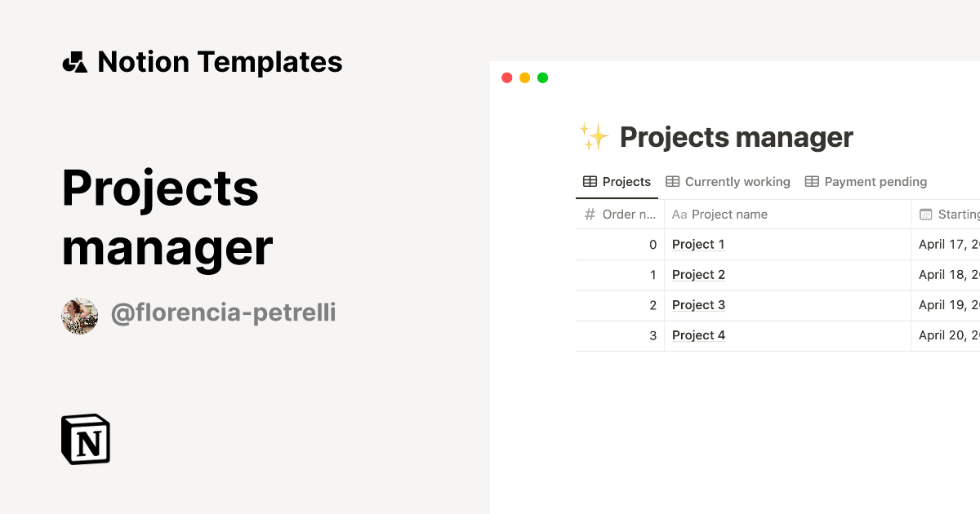Click the Projects manager page title

(736, 136)
